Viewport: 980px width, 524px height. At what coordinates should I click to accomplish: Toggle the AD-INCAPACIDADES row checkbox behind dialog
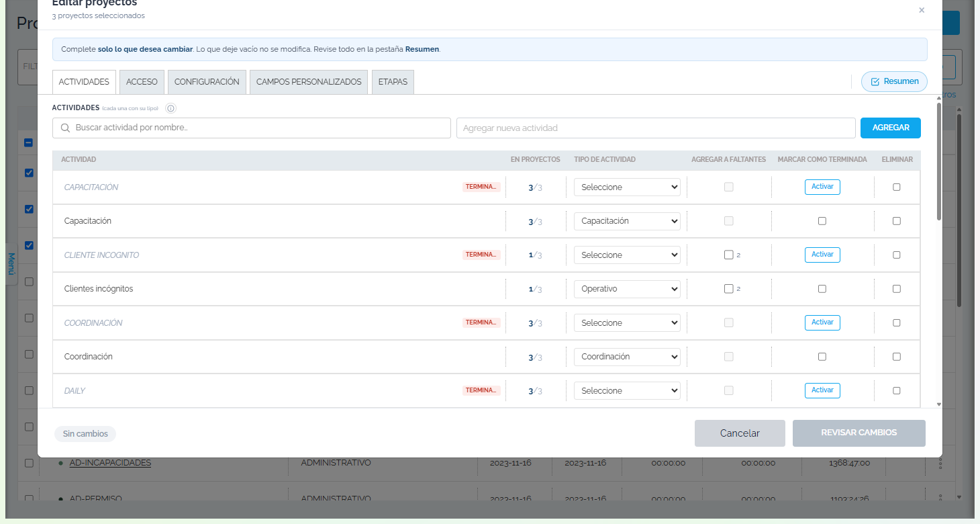[29, 463]
